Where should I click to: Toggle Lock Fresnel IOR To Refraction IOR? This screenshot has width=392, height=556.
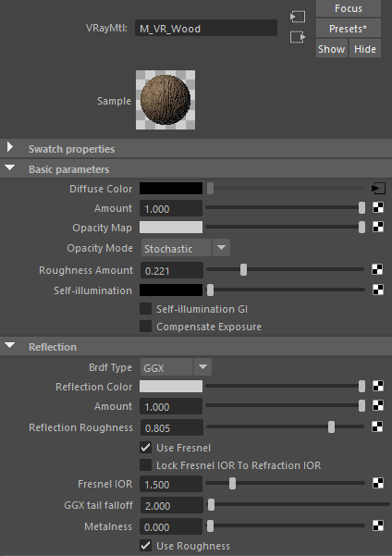145,464
